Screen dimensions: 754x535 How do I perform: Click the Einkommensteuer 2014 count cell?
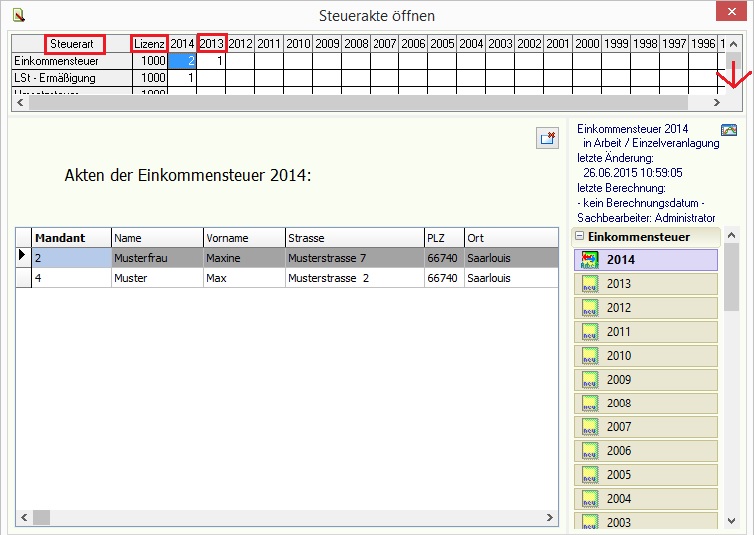click(x=182, y=61)
